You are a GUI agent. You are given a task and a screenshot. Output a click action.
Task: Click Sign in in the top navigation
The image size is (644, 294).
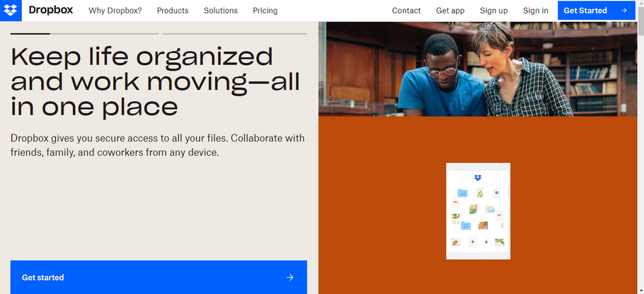point(536,11)
